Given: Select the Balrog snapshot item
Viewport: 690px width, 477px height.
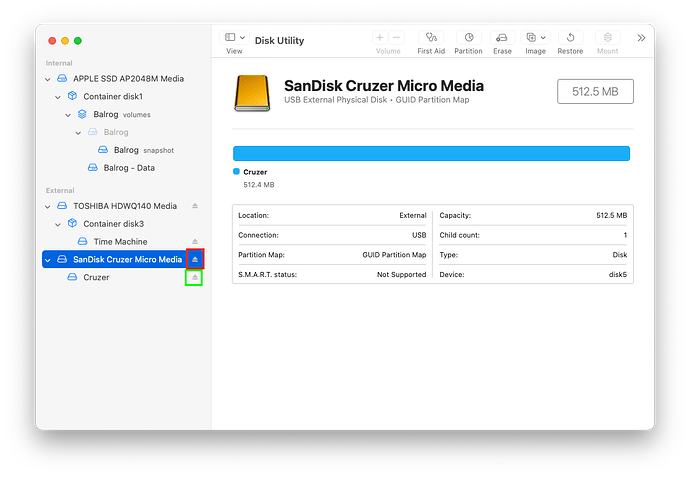Looking at the screenshot, I should pyautogui.click(x=123, y=150).
